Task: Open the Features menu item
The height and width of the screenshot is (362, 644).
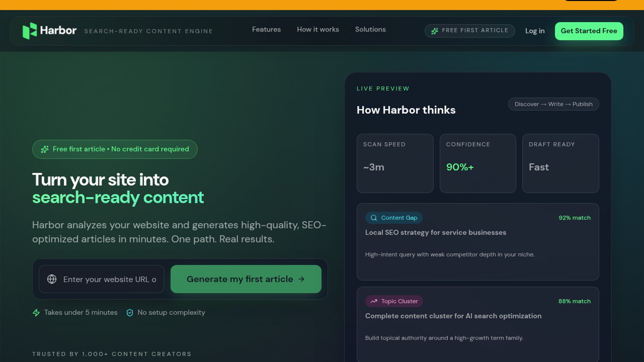Action: pos(266,29)
